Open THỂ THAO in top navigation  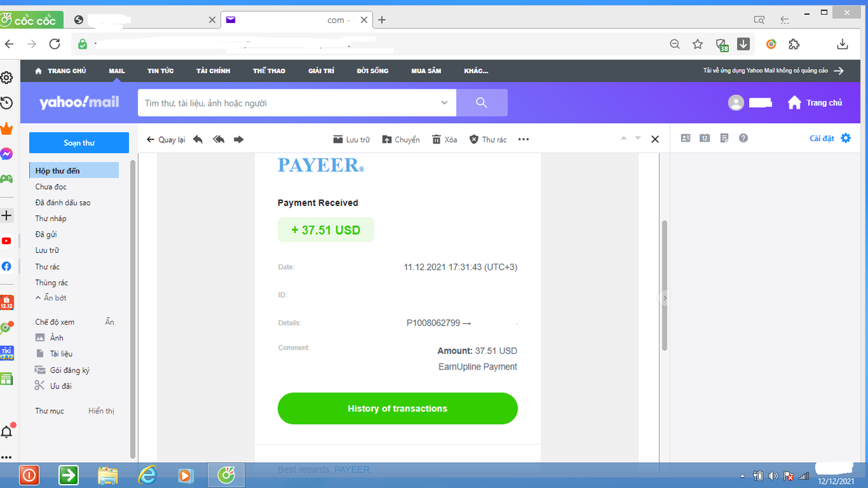[x=269, y=71]
